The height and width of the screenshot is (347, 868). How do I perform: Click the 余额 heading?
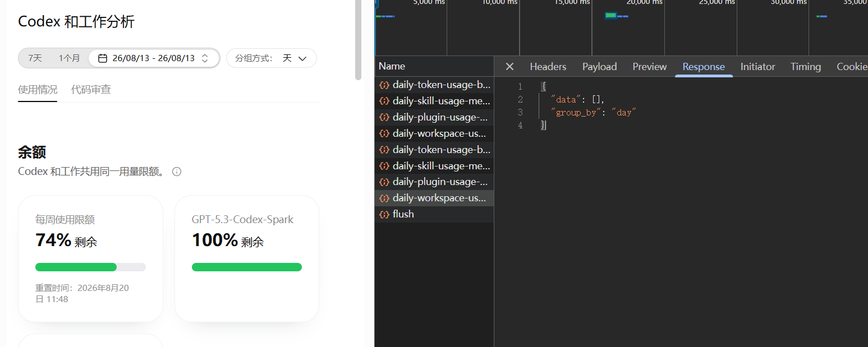coord(32,152)
